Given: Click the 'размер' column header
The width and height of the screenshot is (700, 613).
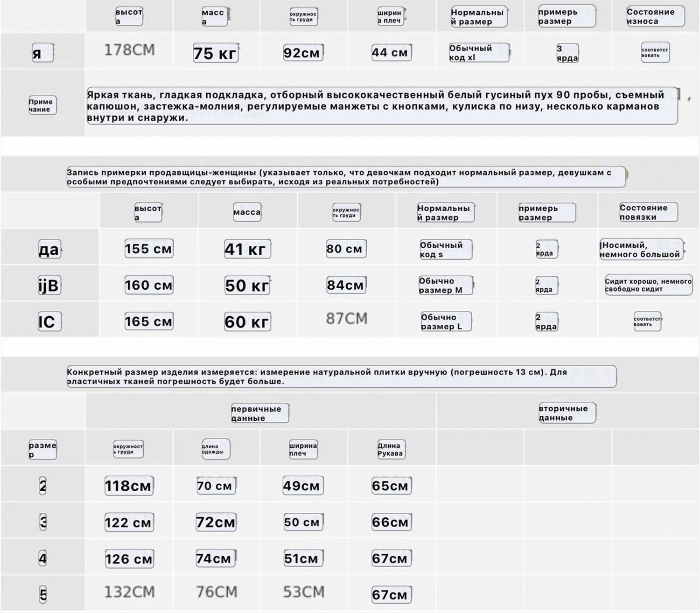Looking at the screenshot, I should 42,449.
